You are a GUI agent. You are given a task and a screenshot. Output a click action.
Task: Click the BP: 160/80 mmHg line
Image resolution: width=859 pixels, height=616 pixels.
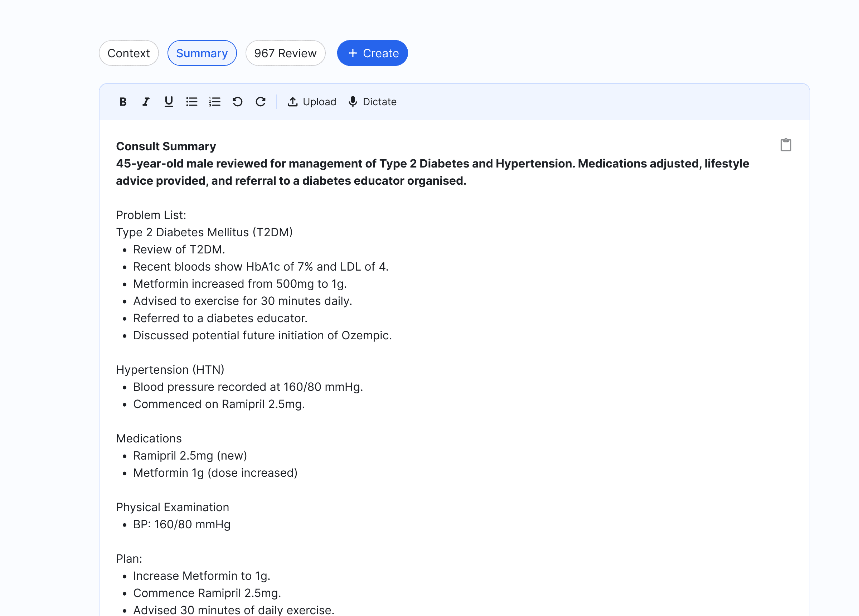(181, 524)
